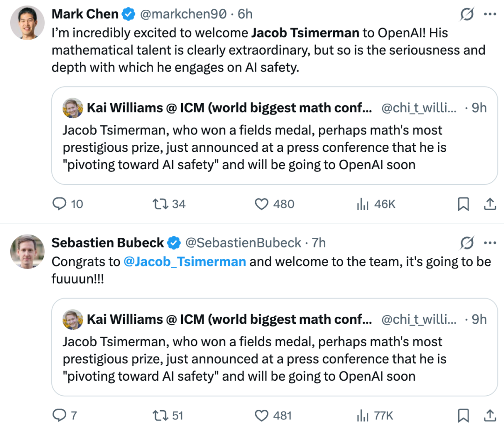This screenshot has width=504, height=427.
Task: Reply to Mark Chen's tweet
Action: click(x=68, y=204)
